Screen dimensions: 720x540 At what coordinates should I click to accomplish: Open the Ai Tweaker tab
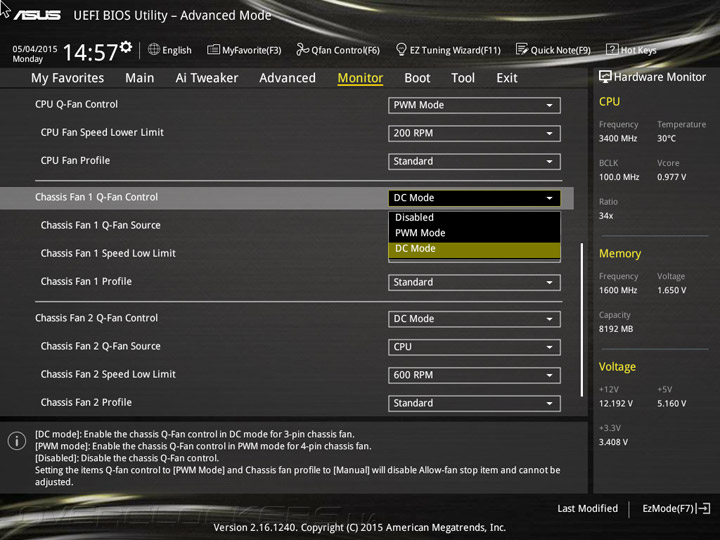207,78
